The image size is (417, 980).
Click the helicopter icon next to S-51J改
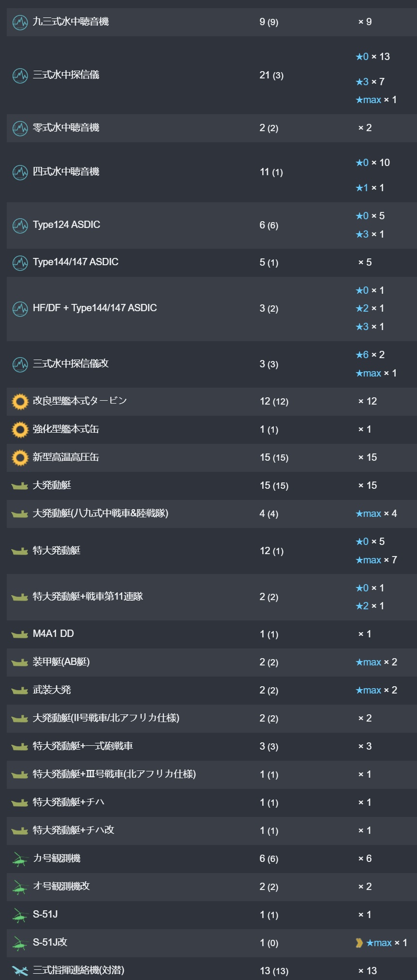pos(20,943)
